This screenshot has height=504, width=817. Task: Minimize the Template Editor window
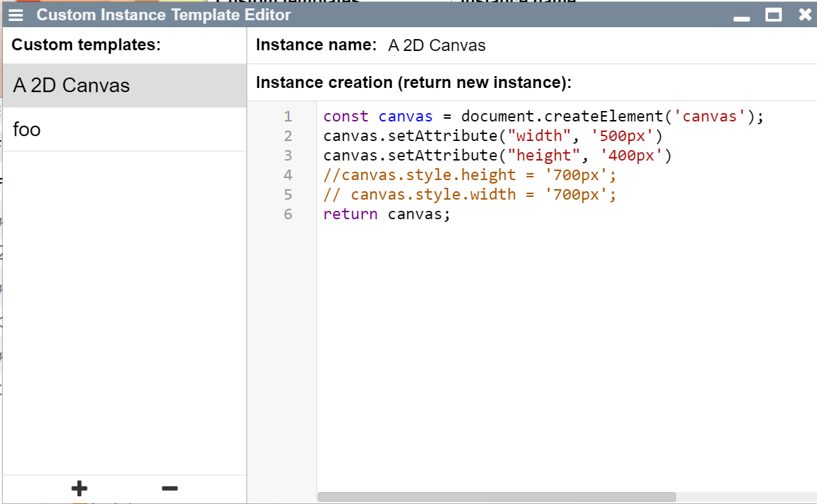click(x=742, y=16)
